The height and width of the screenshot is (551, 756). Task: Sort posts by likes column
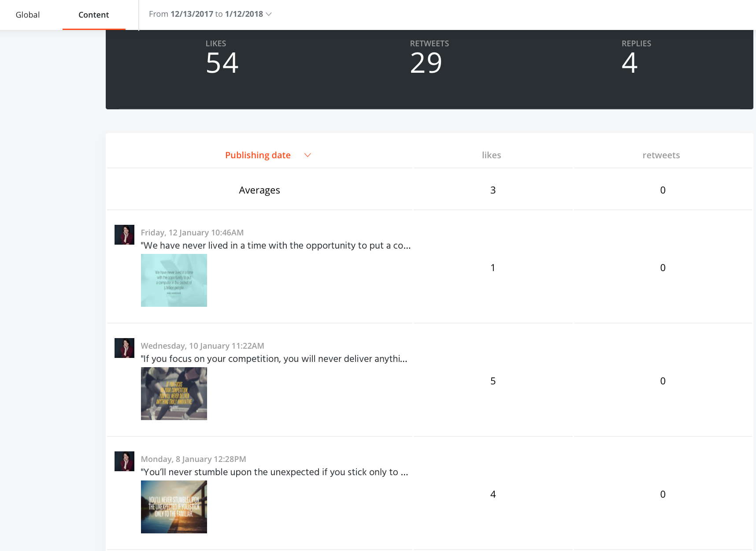[491, 155]
